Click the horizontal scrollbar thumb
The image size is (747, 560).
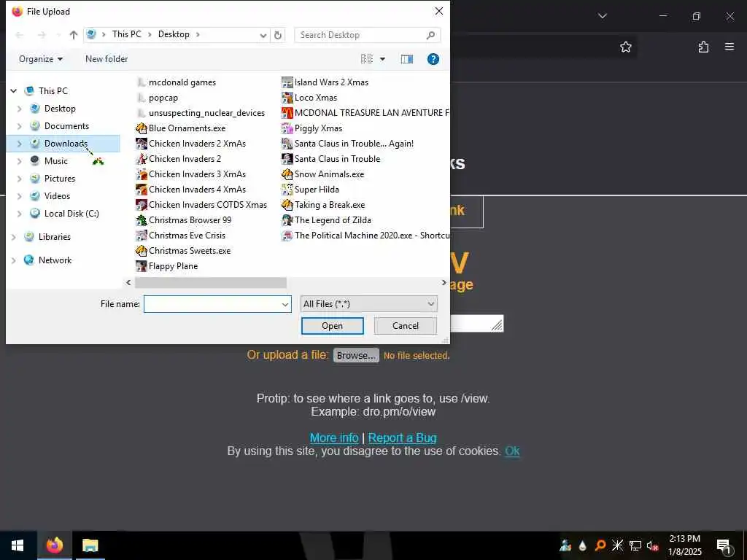coord(211,283)
